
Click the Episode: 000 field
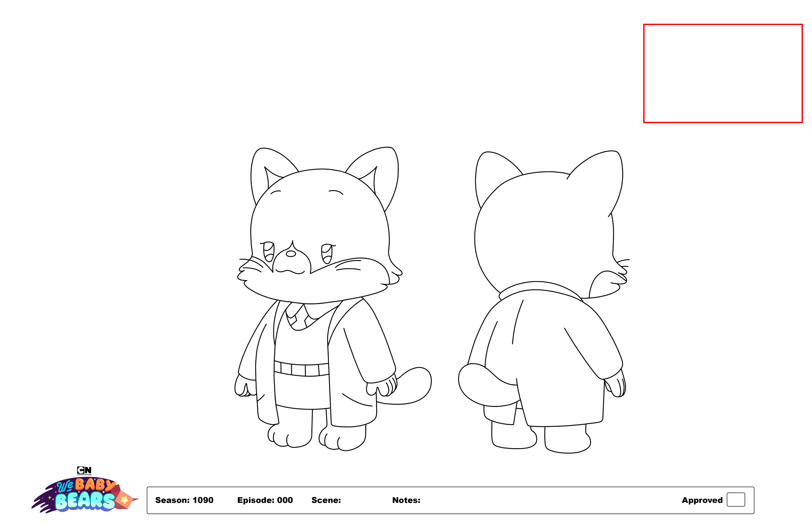(265, 500)
